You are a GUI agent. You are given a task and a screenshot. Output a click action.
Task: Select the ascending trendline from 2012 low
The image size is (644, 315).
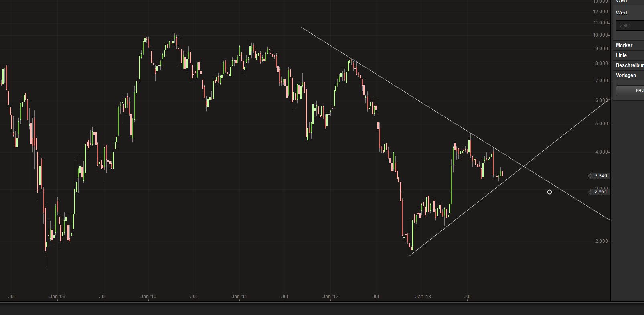[561, 136]
